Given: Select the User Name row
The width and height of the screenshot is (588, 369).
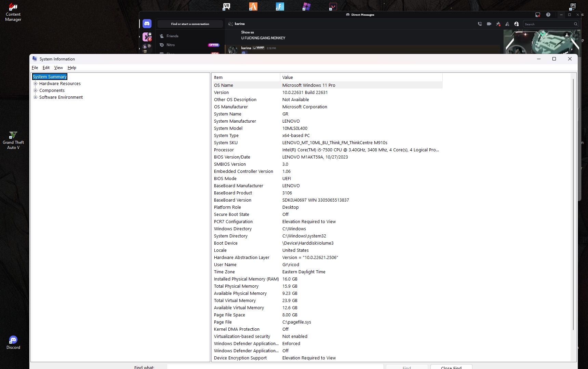Looking at the screenshot, I should coord(327,265).
